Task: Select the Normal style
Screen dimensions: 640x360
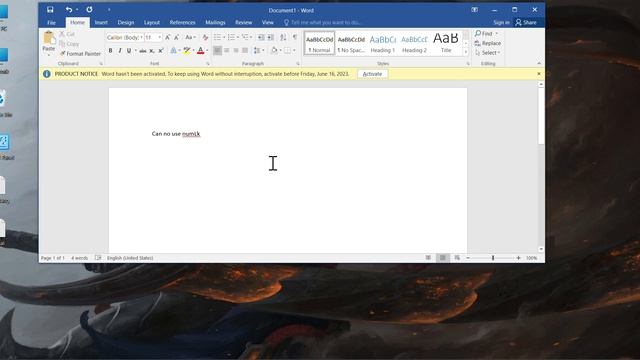Action: (320, 43)
